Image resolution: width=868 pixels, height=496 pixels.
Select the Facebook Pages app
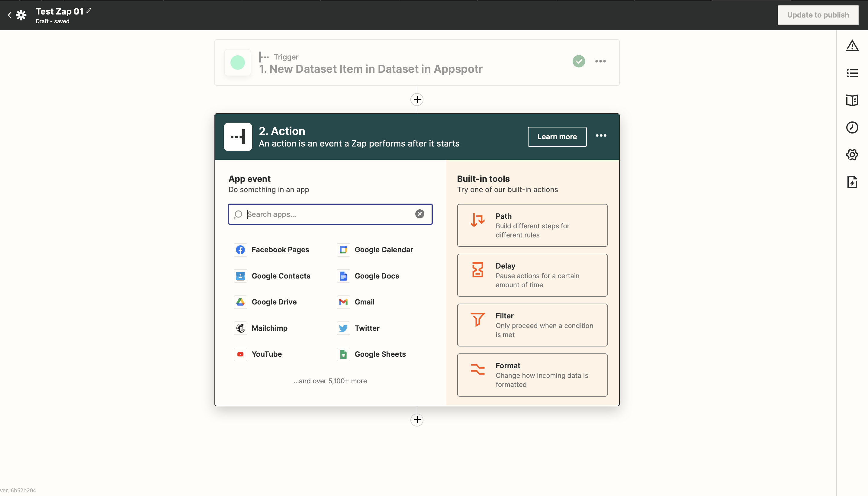coord(272,250)
